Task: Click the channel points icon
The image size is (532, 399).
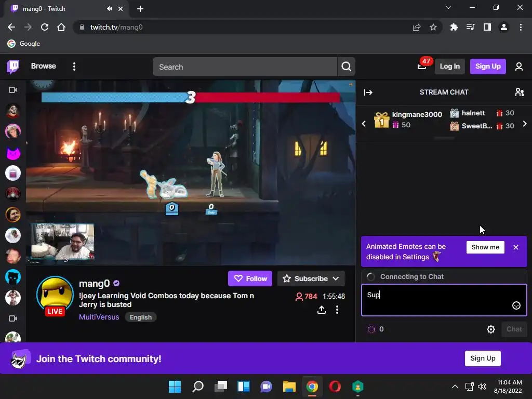Action: pos(371,329)
